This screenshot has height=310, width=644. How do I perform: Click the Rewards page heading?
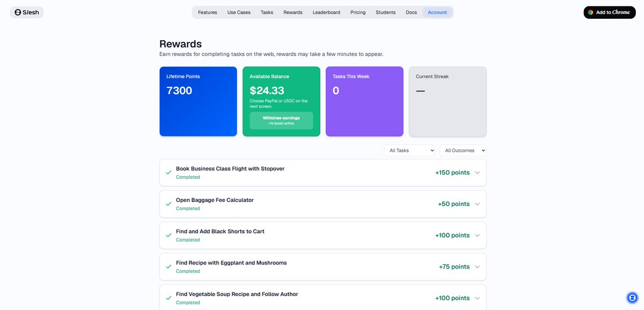(180, 44)
